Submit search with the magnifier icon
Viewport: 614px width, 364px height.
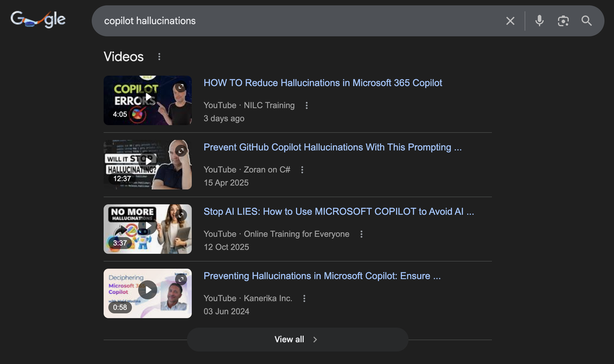pyautogui.click(x=586, y=21)
